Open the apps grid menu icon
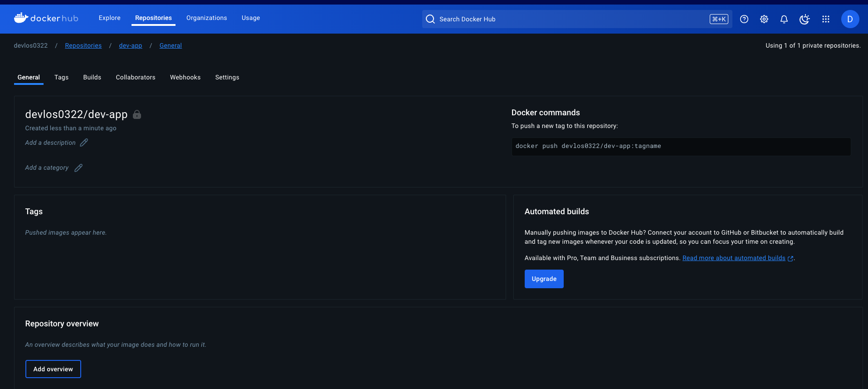Screen dimensions: 868x389 pos(826,19)
